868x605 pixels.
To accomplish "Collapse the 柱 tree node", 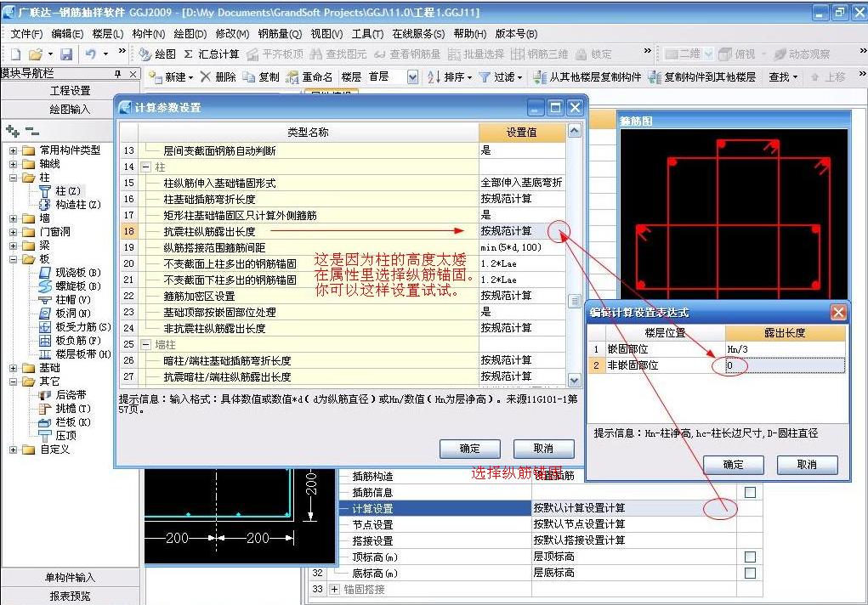I will [13, 178].
